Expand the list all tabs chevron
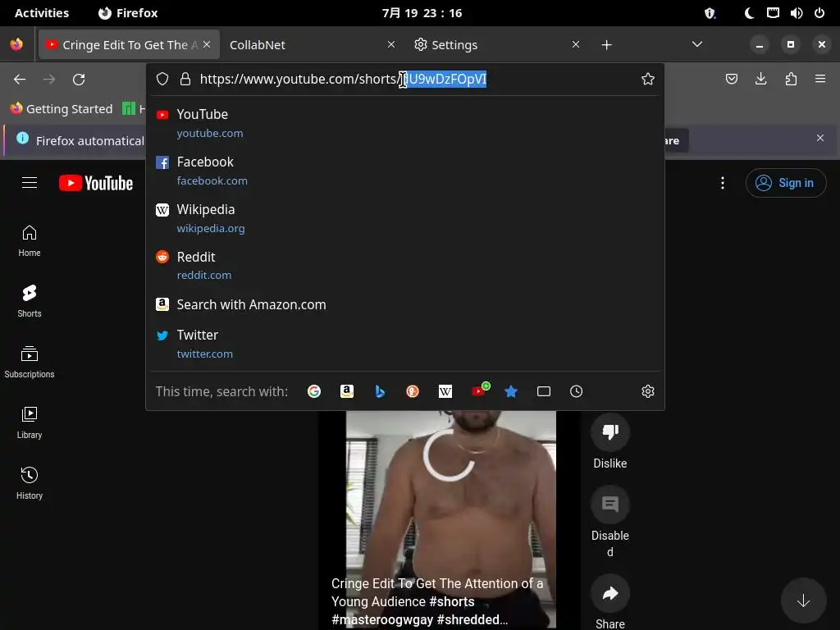Image resolution: width=840 pixels, height=630 pixels. 697,44
